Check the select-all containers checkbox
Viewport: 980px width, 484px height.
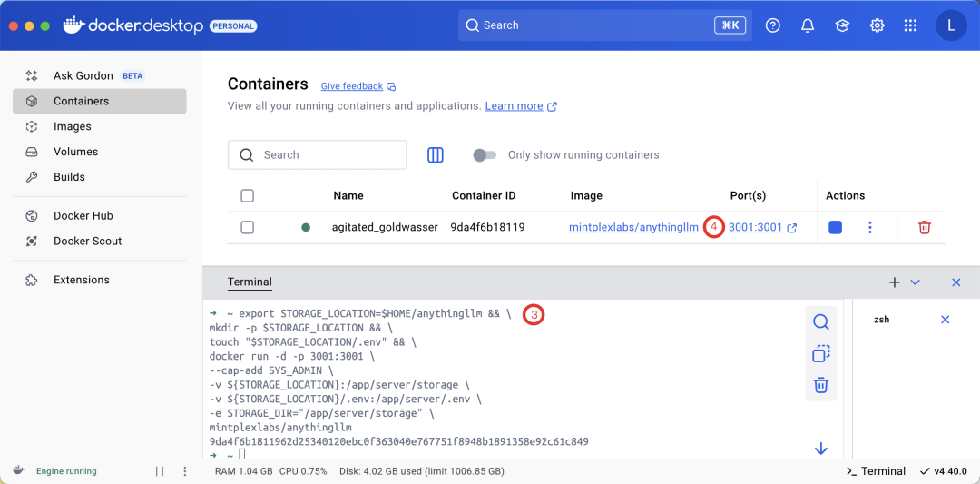click(248, 196)
